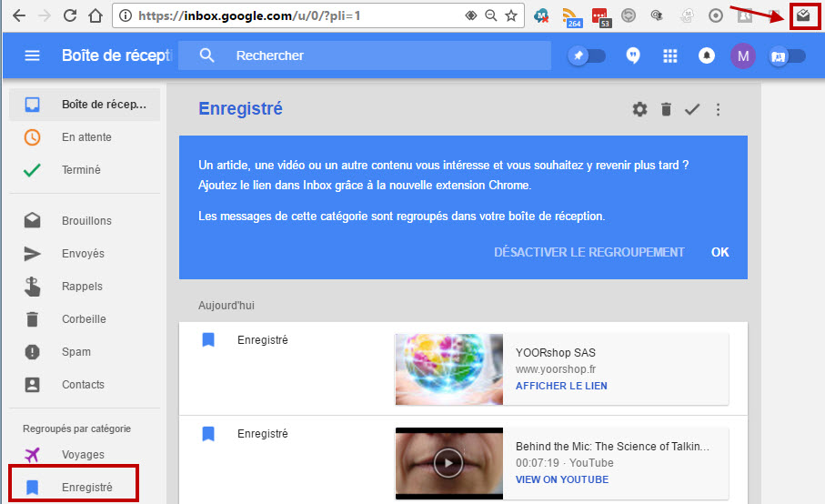
Task: Click the Regroupés par catégorie label
Action: [76, 428]
